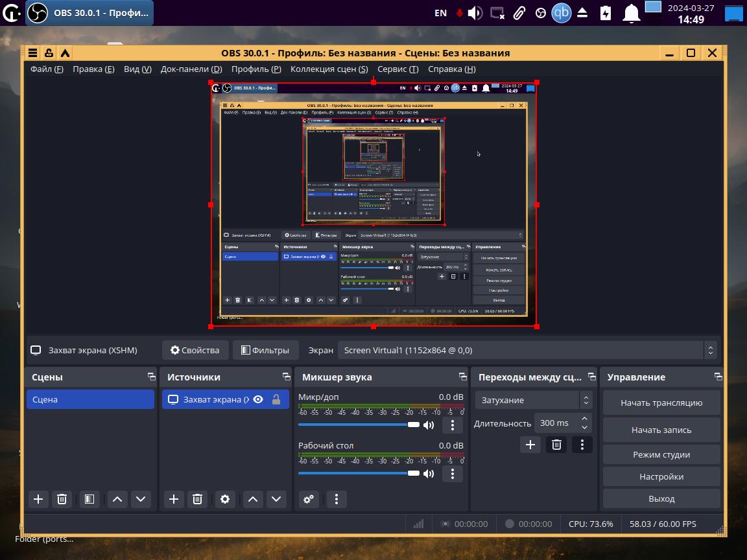Add a new scene with plus icon
The height and width of the screenshot is (560, 747).
pyautogui.click(x=38, y=499)
